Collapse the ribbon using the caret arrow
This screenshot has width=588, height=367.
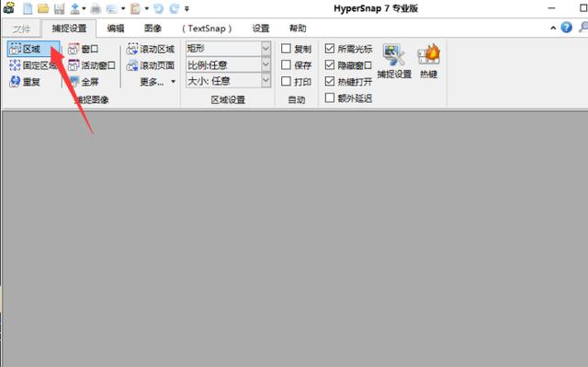553,28
